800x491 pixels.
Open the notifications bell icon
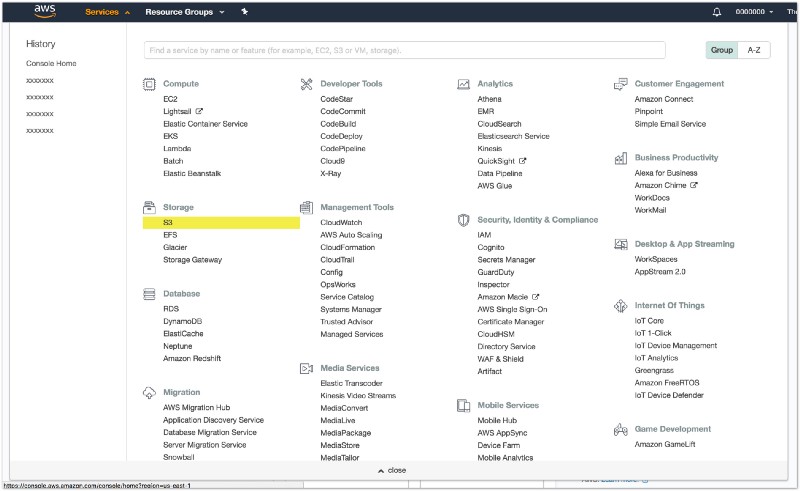tap(717, 12)
